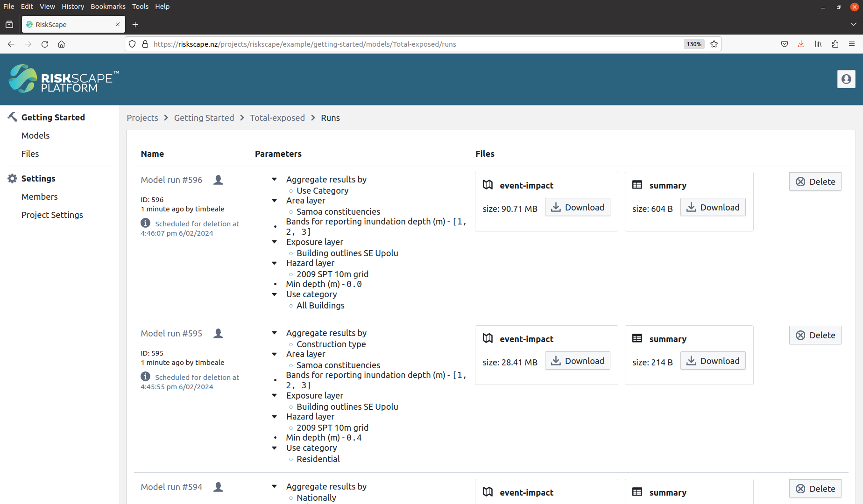Image resolution: width=863 pixels, height=504 pixels.
Task: Open the browser extensions puzzle icon
Action: click(x=835, y=44)
